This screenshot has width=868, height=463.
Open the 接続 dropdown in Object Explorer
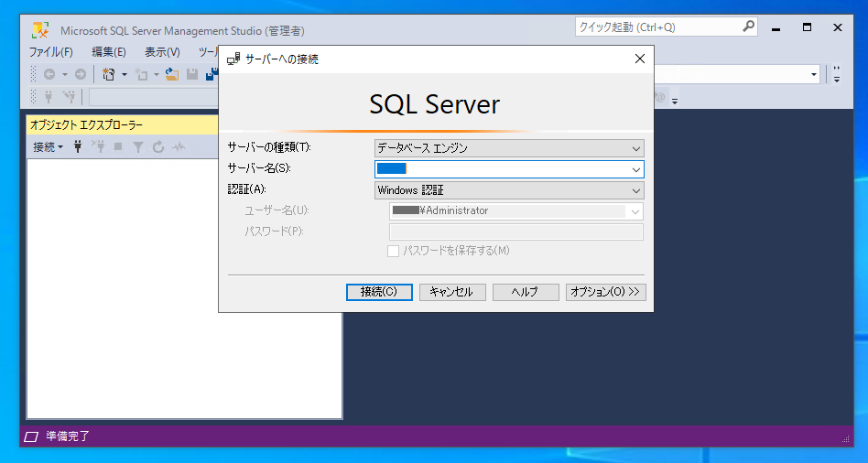coord(48,146)
